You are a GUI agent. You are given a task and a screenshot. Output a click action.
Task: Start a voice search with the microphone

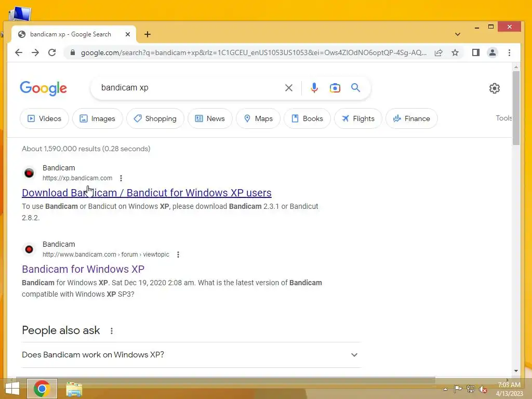coord(314,88)
